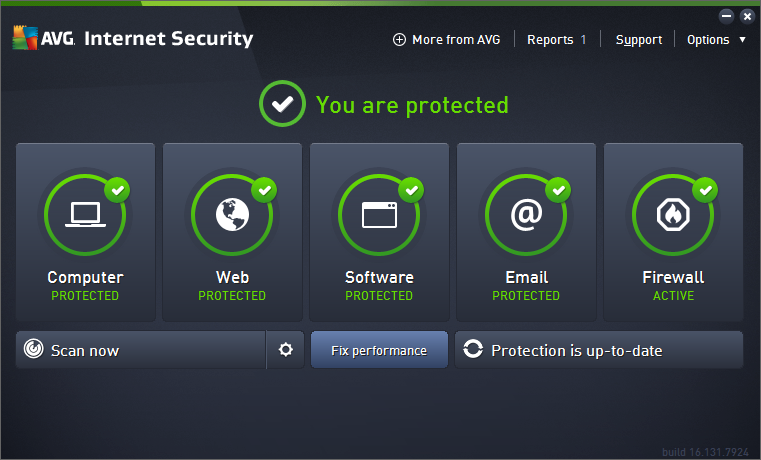Click the Firewall ACTIVE status label
The image size is (761, 460).
coord(673,296)
